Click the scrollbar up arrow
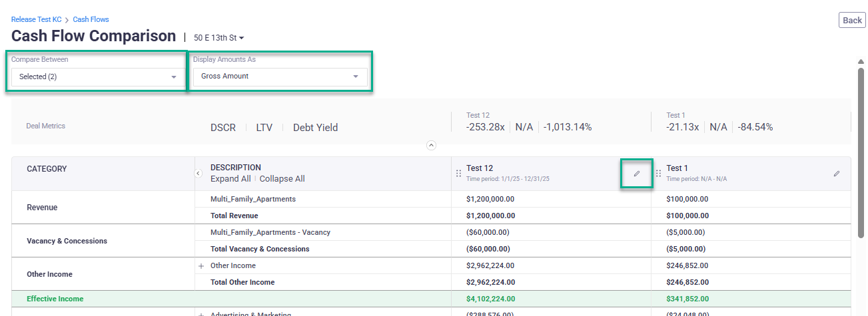The image size is (868, 316). click(861, 62)
